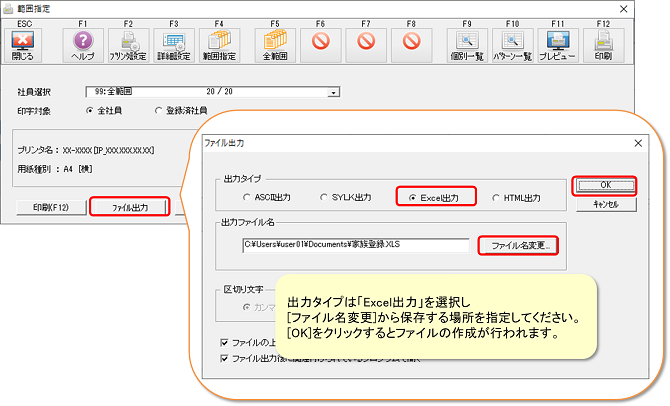
Task: Select the 登録済社員 radio button
Action: [x=157, y=110]
